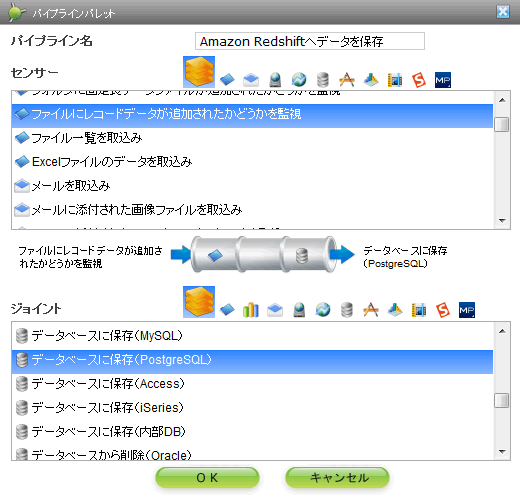Choose the database cylinder filter in ジョイント row

[x=347, y=310]
